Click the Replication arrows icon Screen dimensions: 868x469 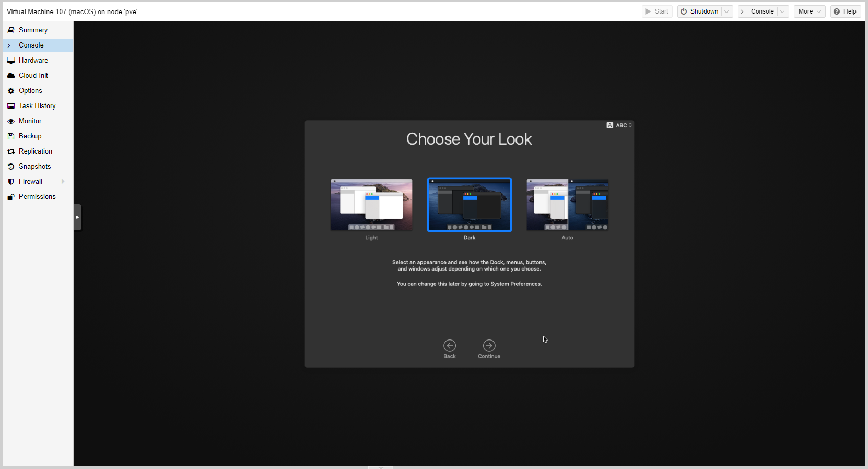(x=11, y=151)
